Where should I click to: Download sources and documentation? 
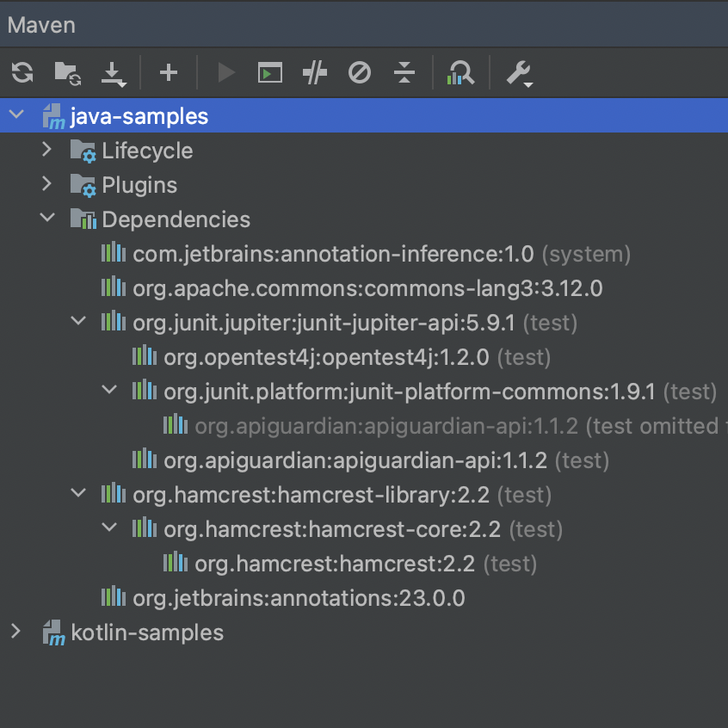coord(113,72)
